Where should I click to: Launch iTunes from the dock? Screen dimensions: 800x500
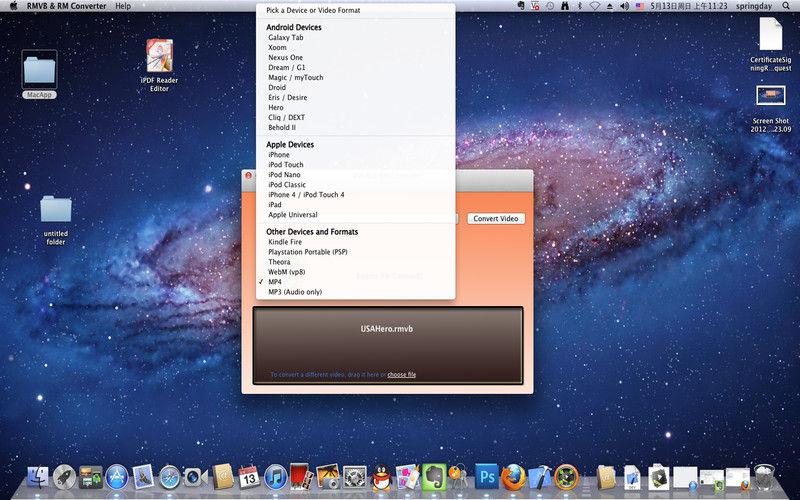click(276, 478)
